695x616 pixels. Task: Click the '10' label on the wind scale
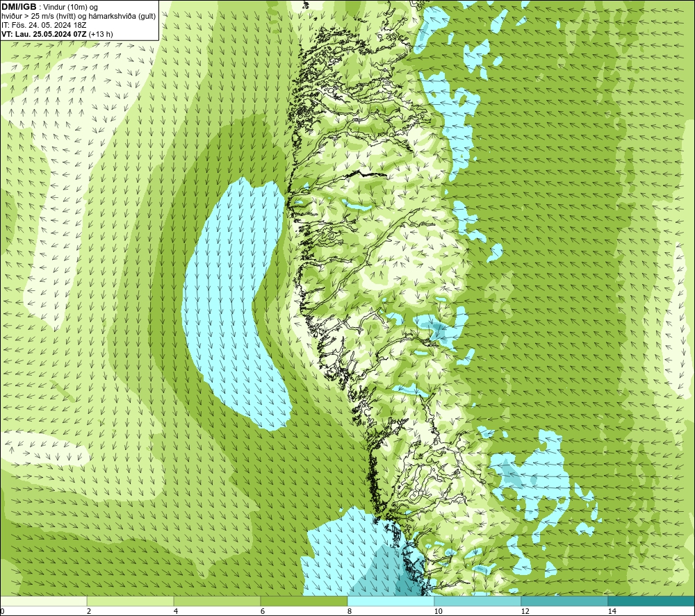click(438, 611)
